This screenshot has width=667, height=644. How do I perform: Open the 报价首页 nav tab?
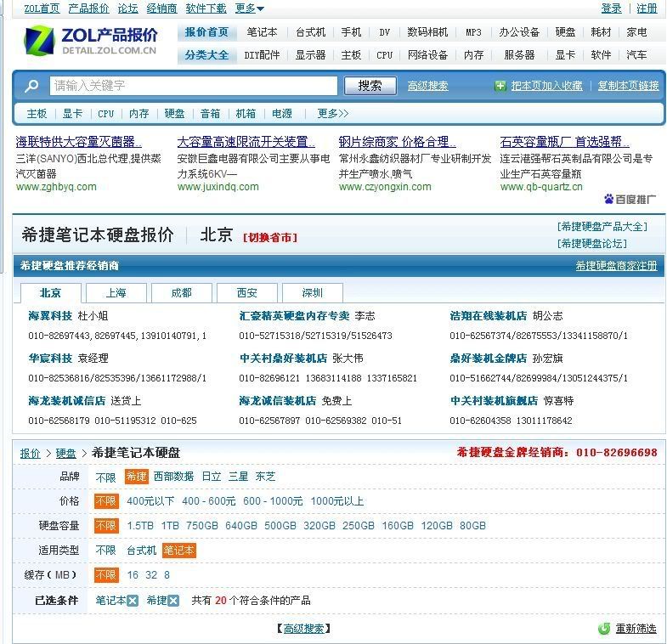click(206, 32)
